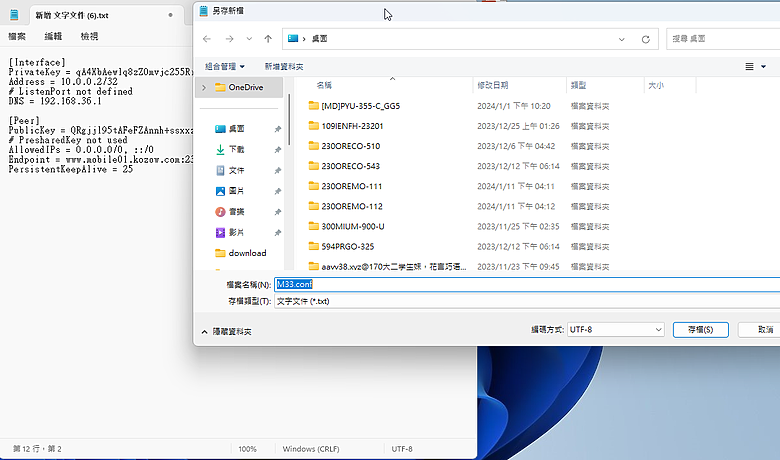Open Notepad 檢視 menu
Screen dimensions: 780x460
[x=90, y=36]
